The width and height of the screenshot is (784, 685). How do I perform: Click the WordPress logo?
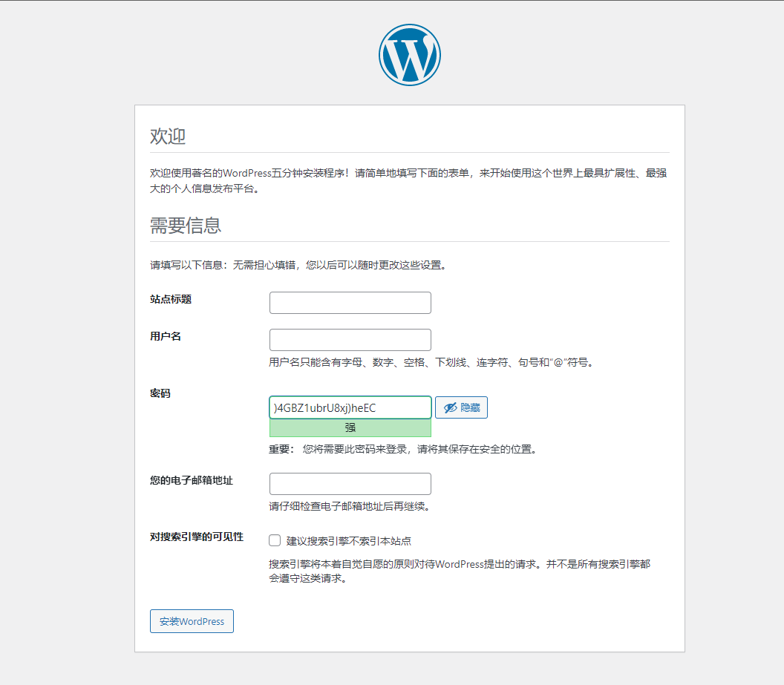pos(410,55)
